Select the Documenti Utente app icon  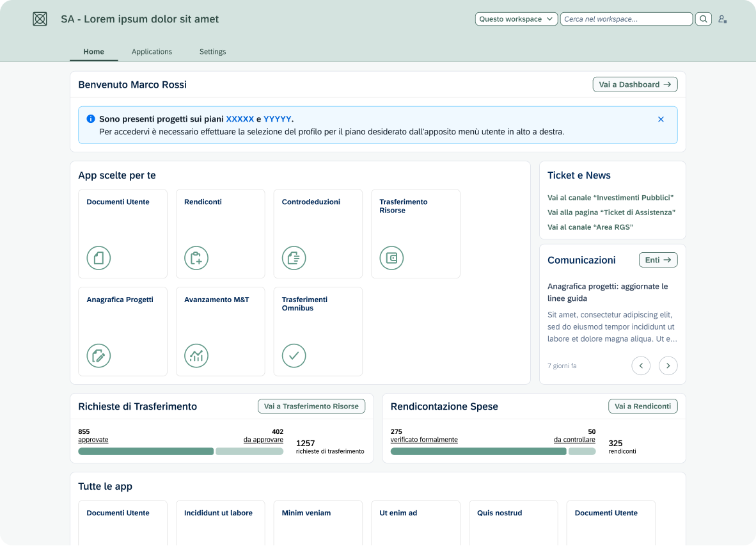[98, 258]
